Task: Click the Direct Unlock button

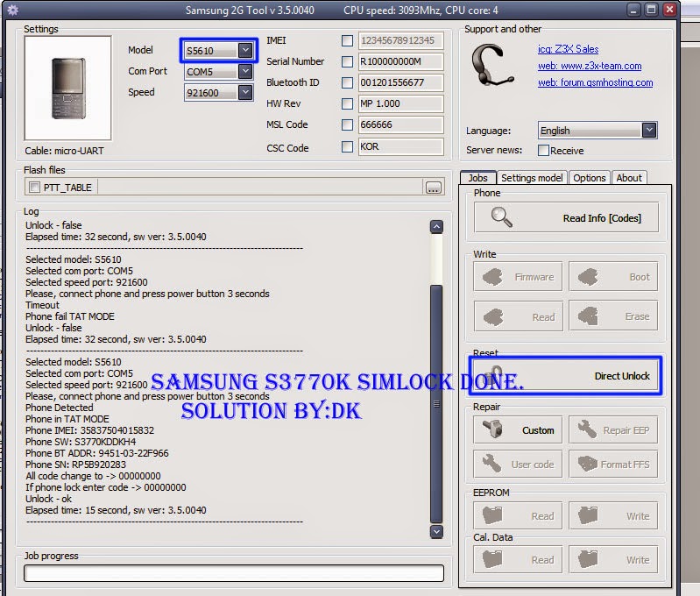Action: (565, 376)
